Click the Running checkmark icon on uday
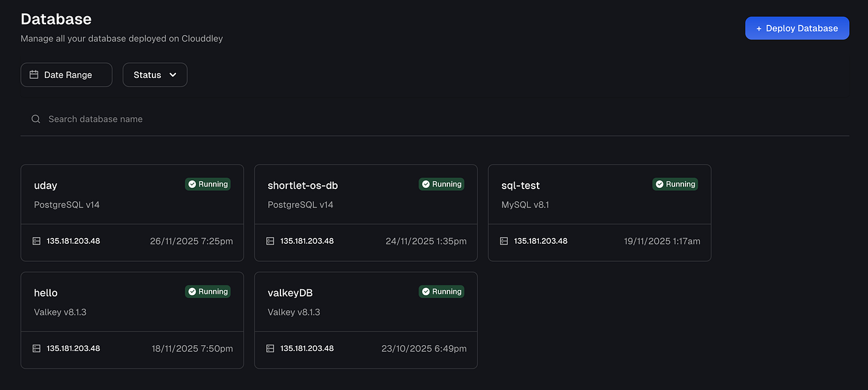Image resolution: width=868 pixels, height=390 pixels. click(x=192, y=185)
